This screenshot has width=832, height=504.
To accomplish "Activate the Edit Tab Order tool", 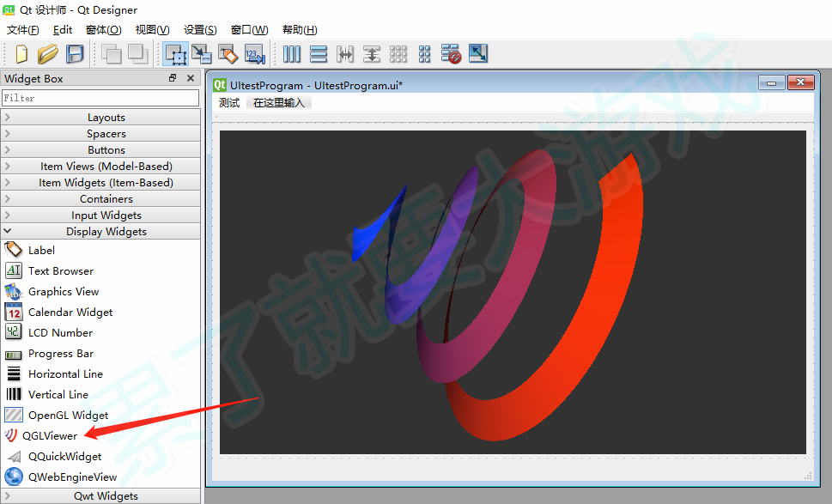I will point(253,53).
